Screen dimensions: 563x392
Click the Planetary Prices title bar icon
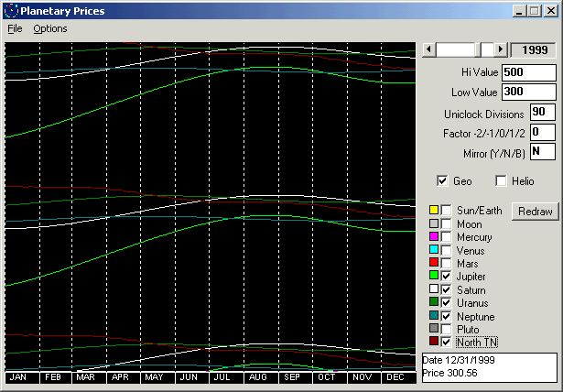[x=11, y=11]
